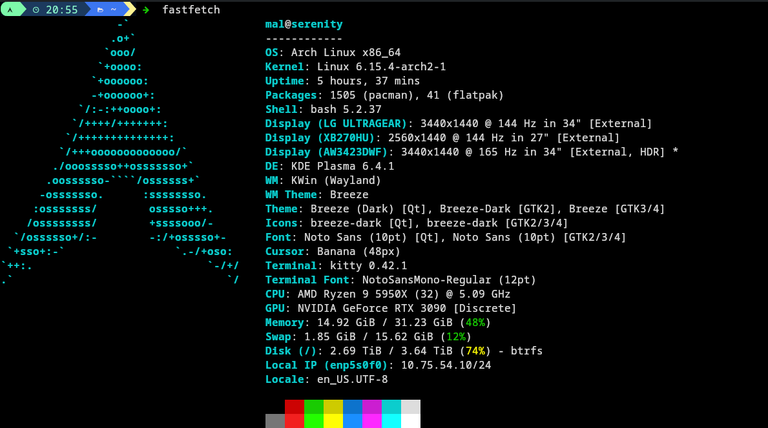Click the fastfetch command text

pos(191,10)
